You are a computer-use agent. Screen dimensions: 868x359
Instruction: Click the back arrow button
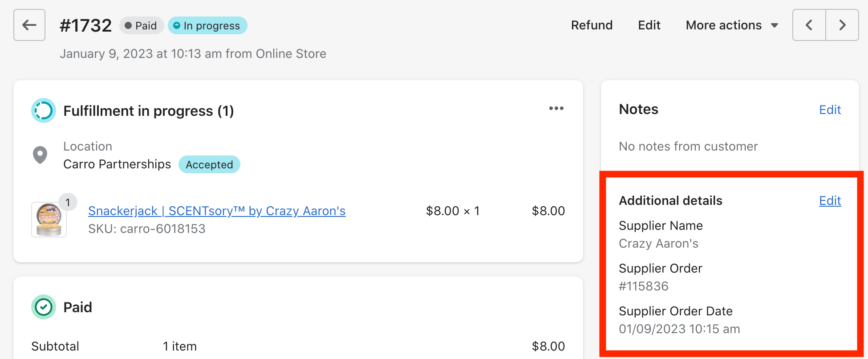click(29, 25)
